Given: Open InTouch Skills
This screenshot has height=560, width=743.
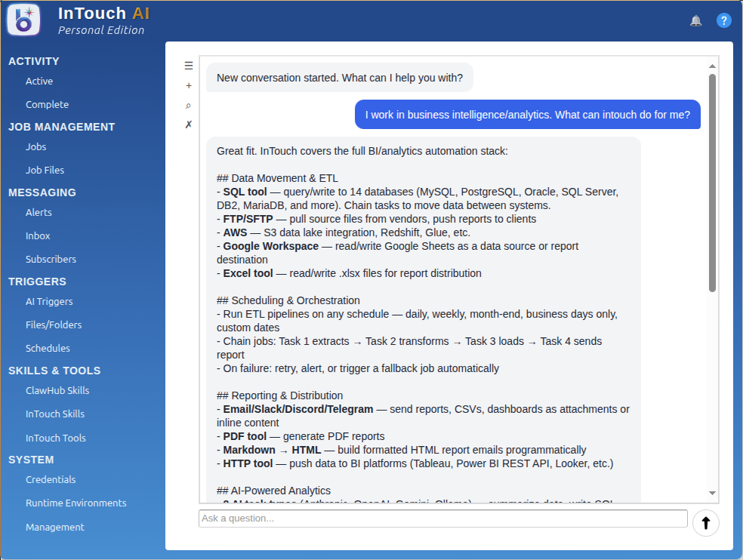Looking at the screenshot, I should click(55, 414).
